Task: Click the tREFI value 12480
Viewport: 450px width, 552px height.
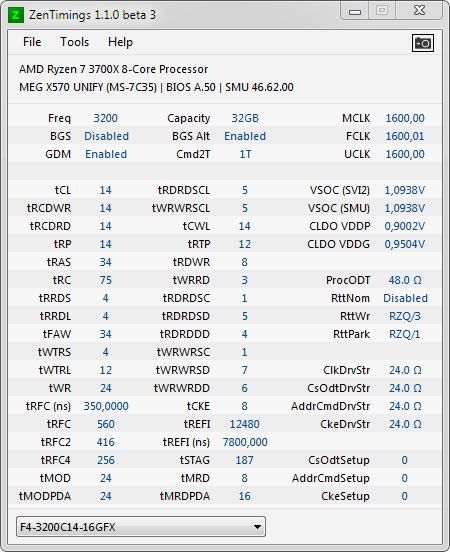Action: (244, 424)
